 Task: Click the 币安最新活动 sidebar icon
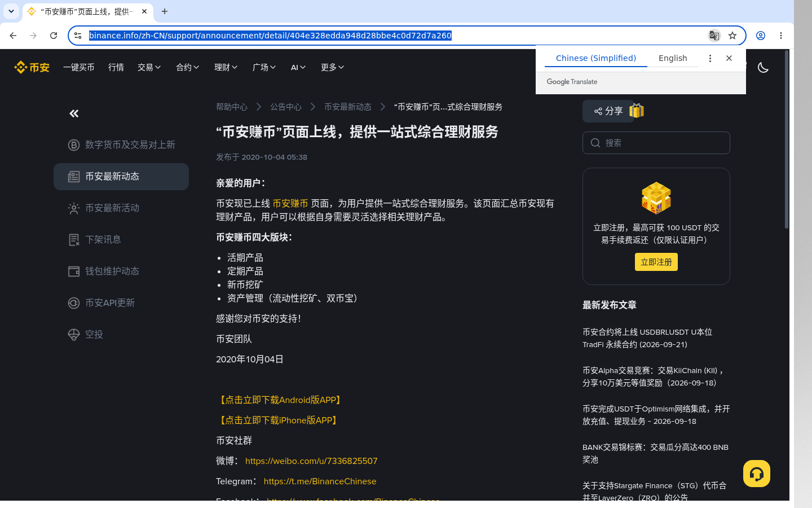[x=74, y=208]
